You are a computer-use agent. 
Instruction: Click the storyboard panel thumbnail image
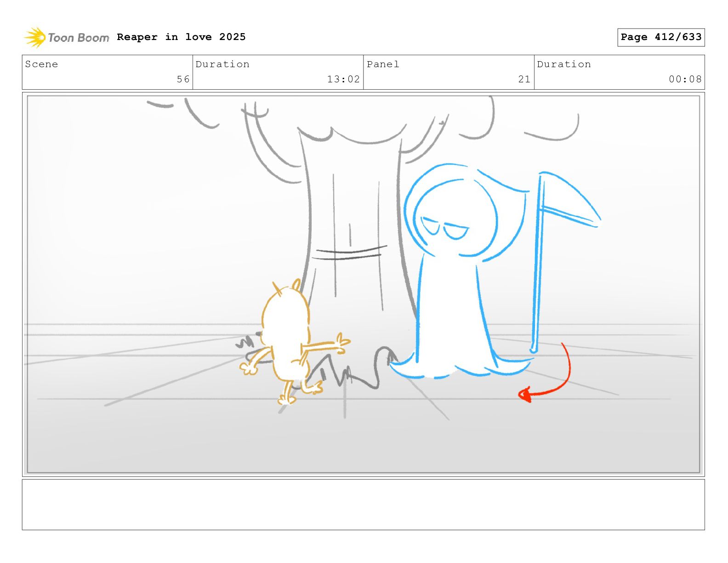[x=364, y=284]
